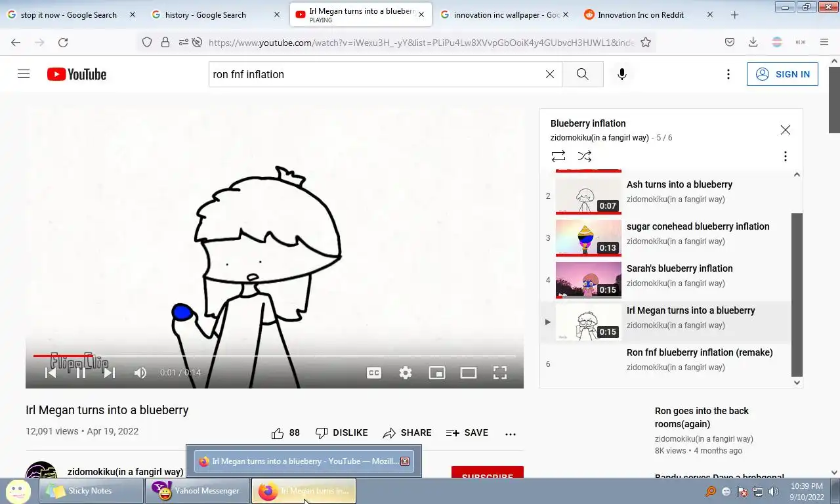Skip to previous video in player
Screen dimensions: 840x504
[51, 373]
